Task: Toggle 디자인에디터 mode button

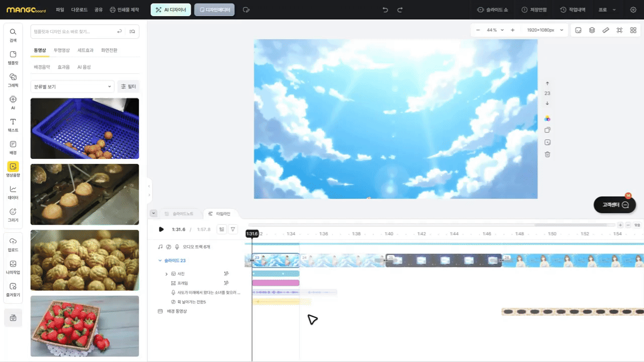Action: (x=214, y=10)
